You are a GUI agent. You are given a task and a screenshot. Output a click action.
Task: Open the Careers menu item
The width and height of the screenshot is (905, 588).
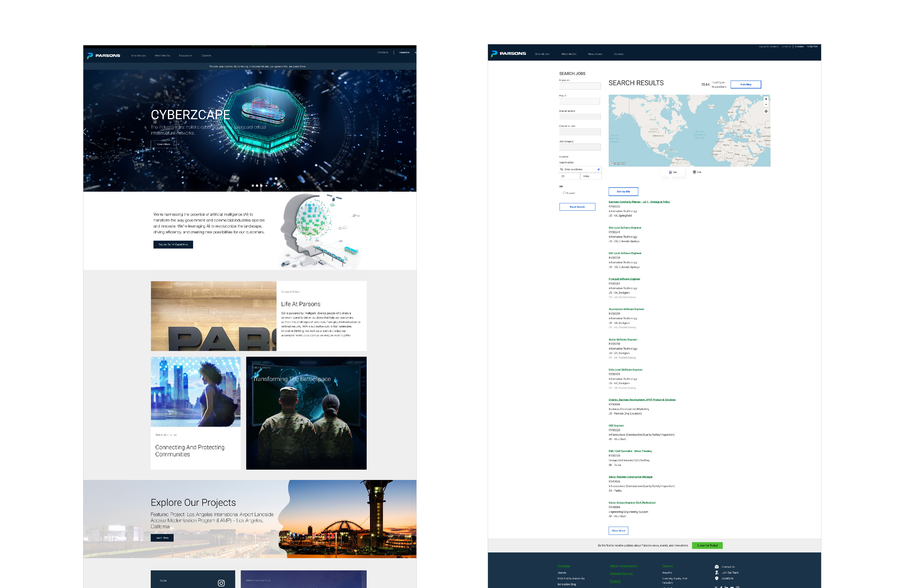pos(619,54)
